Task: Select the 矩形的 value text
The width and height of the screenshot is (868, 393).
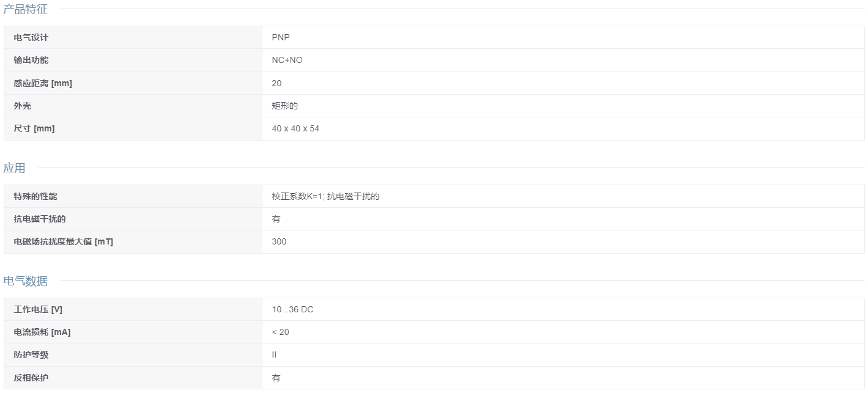Action: click(284, 106)
